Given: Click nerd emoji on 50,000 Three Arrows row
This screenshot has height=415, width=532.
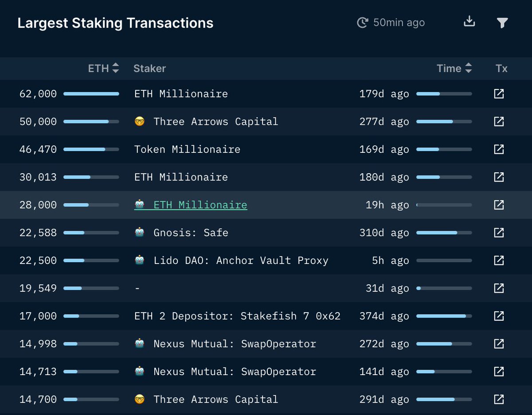Looking at the screenshot, I should [140, 121].
